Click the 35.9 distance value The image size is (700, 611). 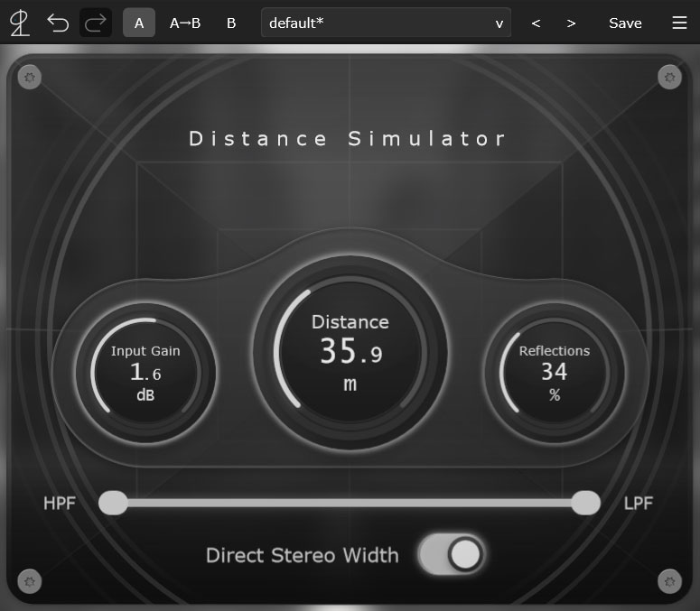[350, 351]
